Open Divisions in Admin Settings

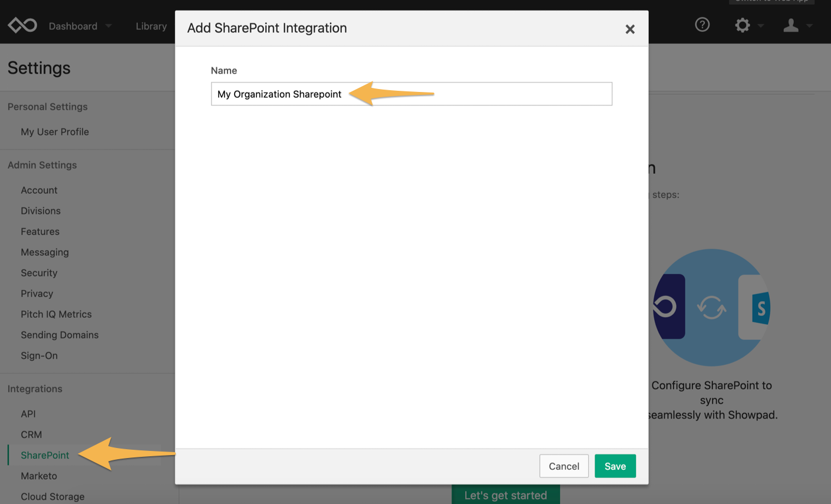(41, 210)
